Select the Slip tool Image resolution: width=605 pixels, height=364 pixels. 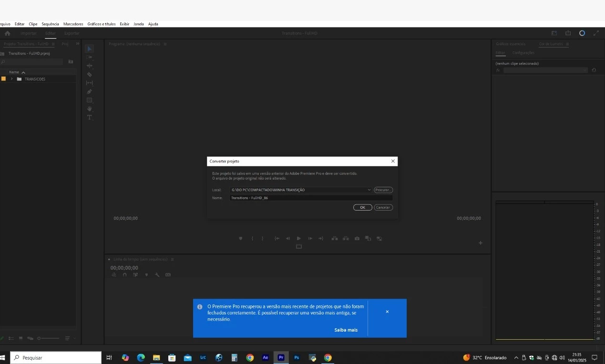pos(89,83)
